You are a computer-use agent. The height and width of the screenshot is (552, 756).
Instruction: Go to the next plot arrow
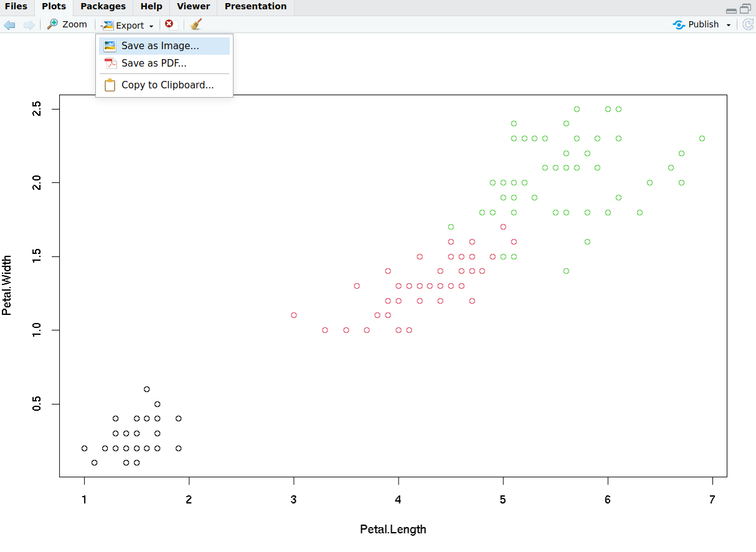tap(29, 25)
